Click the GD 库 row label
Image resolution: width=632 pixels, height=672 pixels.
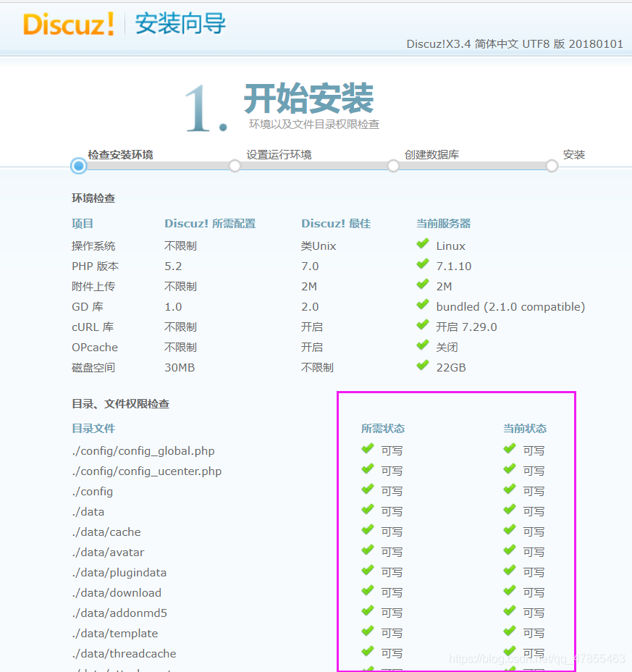(88, 307)
